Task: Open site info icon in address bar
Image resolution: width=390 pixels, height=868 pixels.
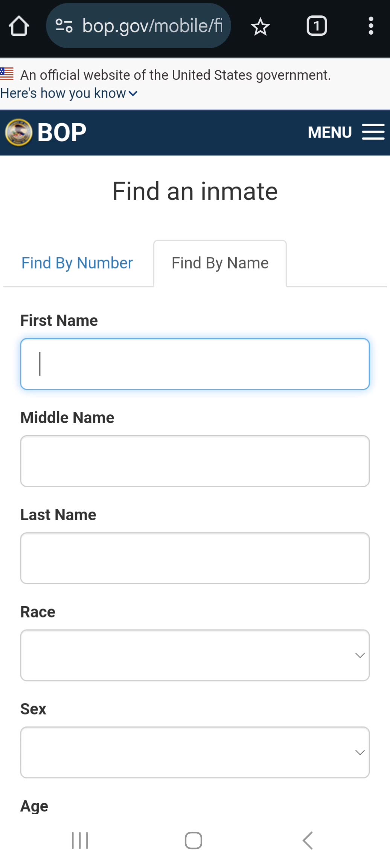Action: pyautogui.click(x=64, y=26)
